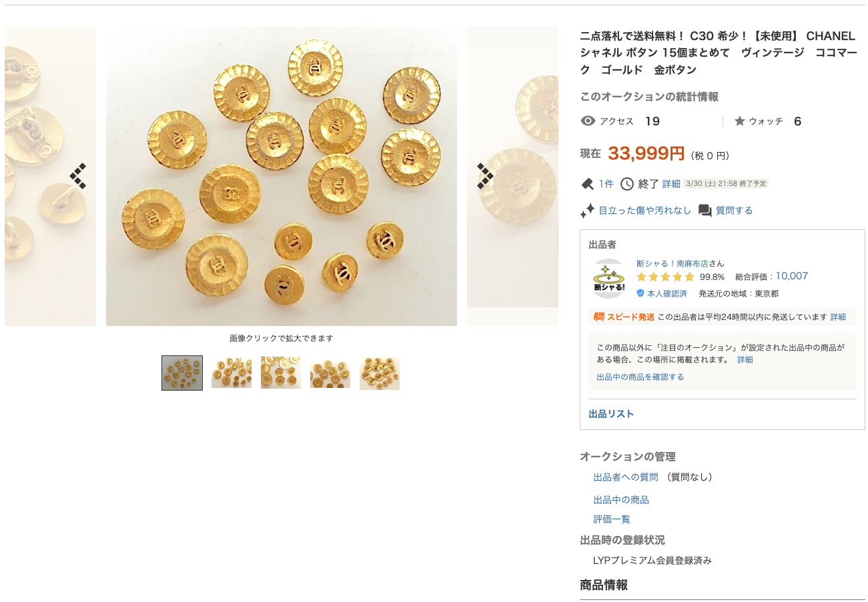The width and height of the screenshot is (868, 602).
Task: Click the gavel bid count icon
Action: [588, 183]
